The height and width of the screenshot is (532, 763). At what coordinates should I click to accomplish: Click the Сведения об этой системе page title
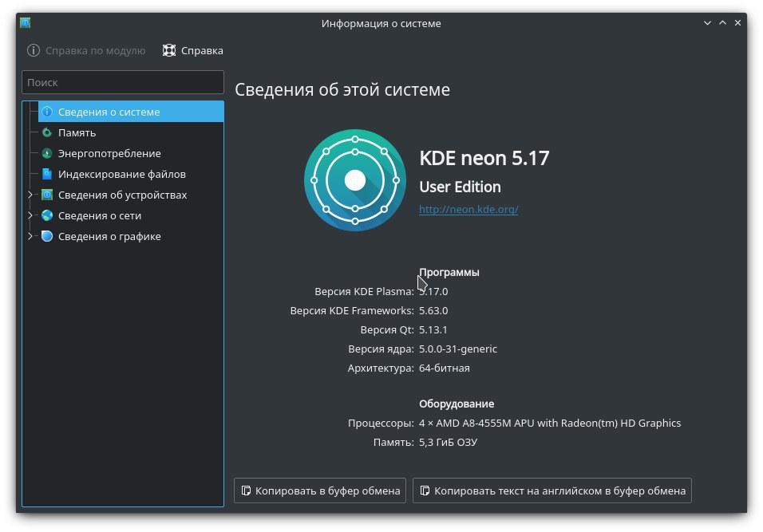coord(342,90)
